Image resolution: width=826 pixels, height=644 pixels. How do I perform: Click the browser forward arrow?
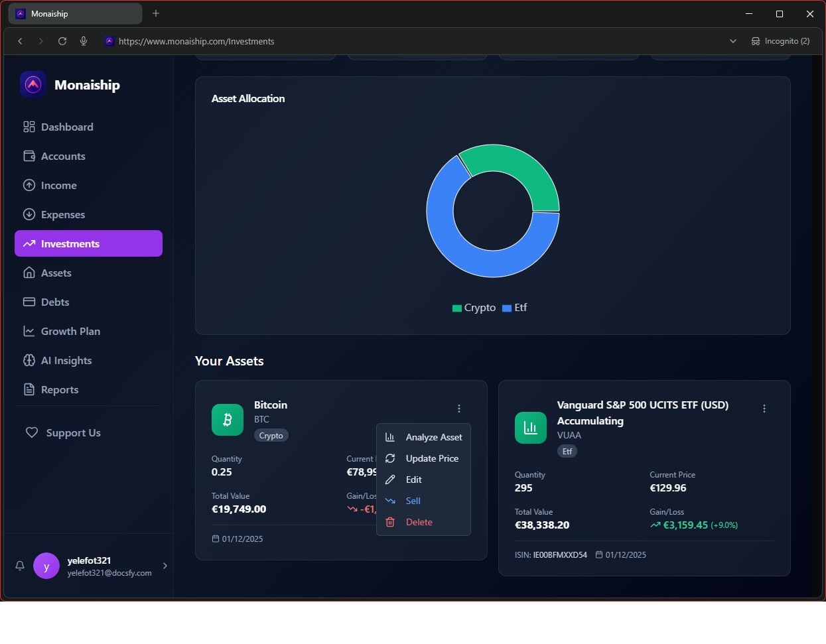[x=41, y=41]
